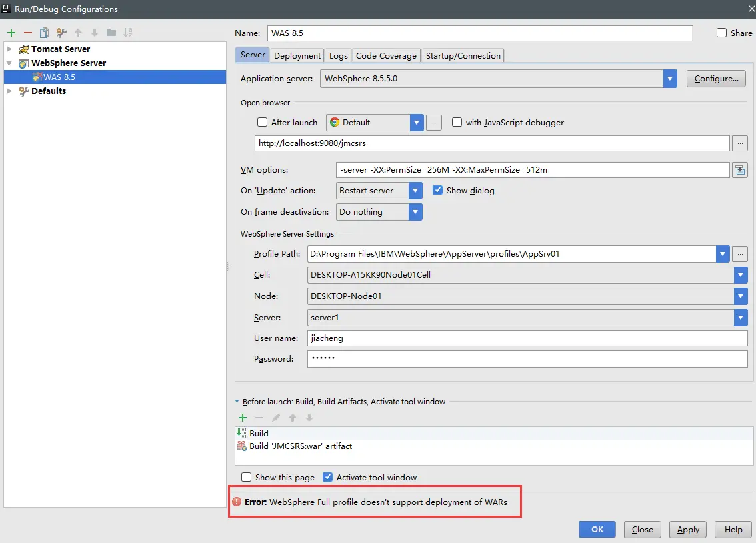
Task: Enable with JavaScript debugger checkbox
Action: click(457, 123)
